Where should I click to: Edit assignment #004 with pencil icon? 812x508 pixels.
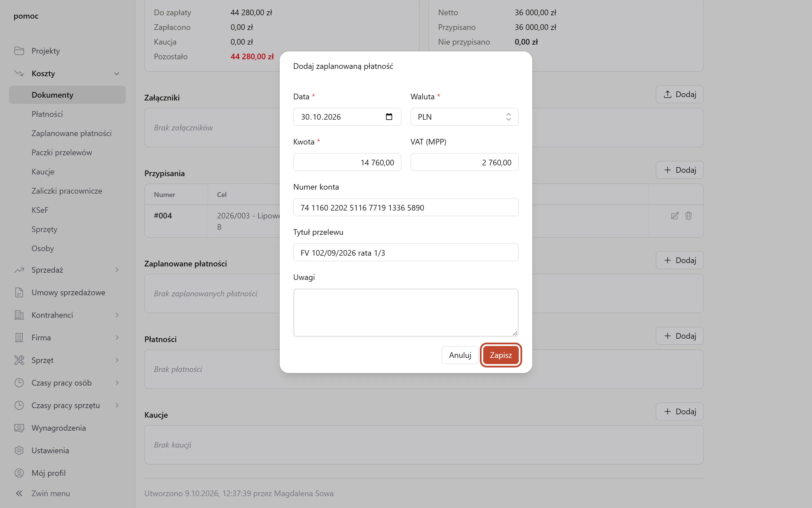675,216
